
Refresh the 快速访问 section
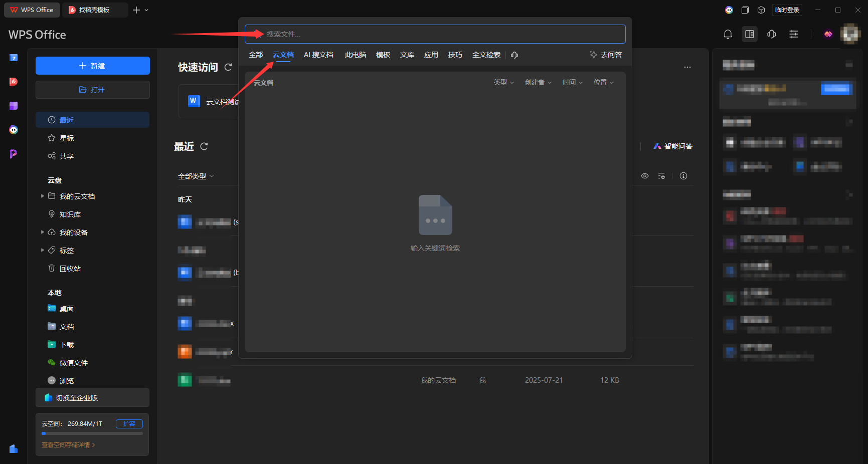tap(228, 67)
